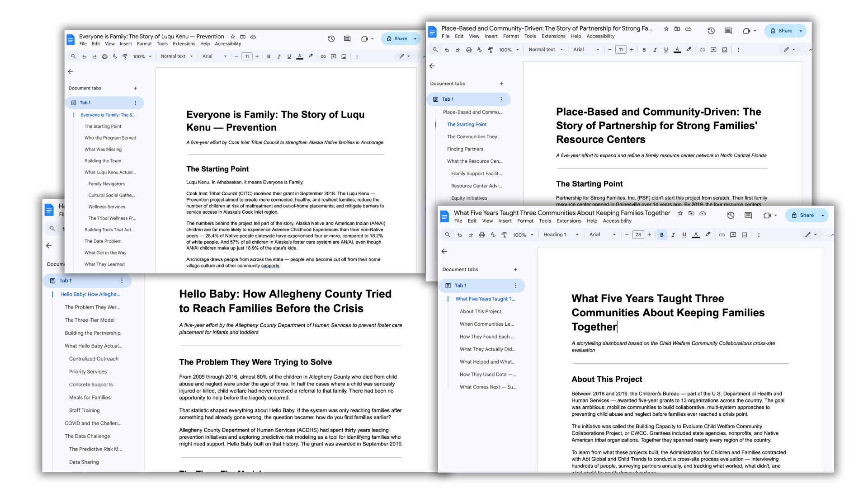Open version history in Luqu Kenu document
This screenshot has height=488, width=868.
331,39
